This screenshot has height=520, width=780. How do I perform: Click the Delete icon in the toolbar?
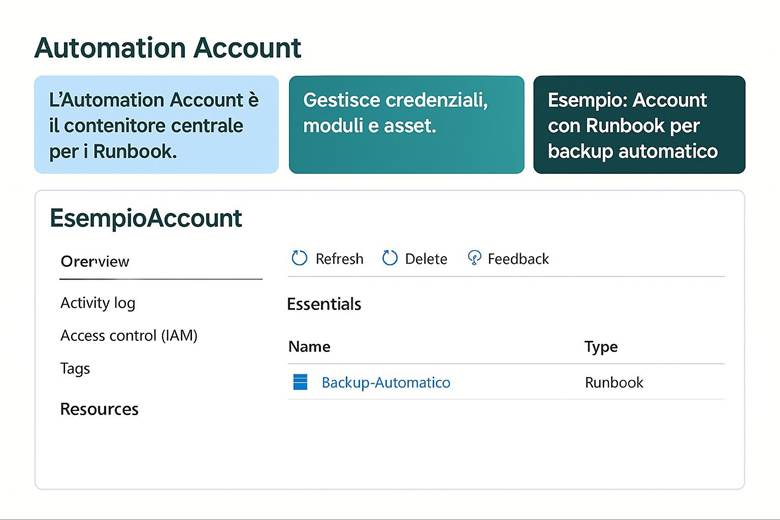pos(390,259)
